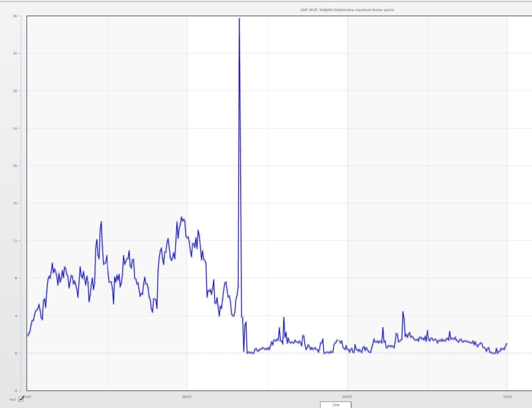Click the last data point above 10/07
This screenshot has height=408, width=532.
click(507, 344)
